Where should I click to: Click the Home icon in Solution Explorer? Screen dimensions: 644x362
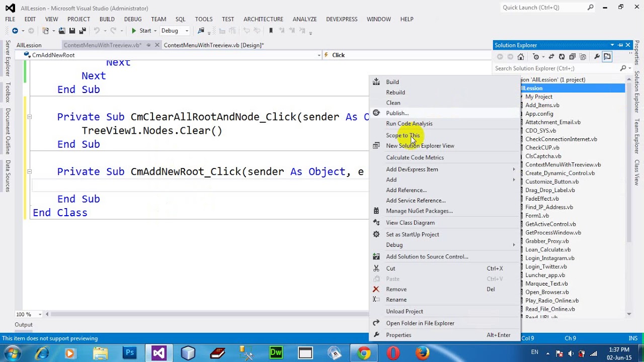521,57
